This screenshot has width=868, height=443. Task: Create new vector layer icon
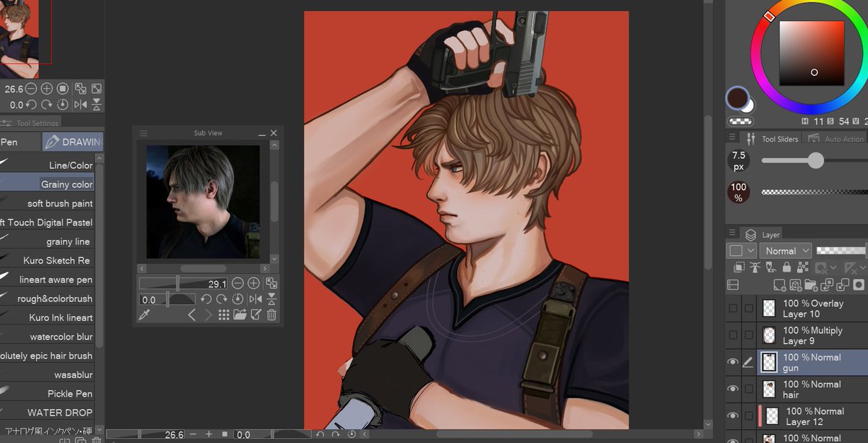pos(796,285)
